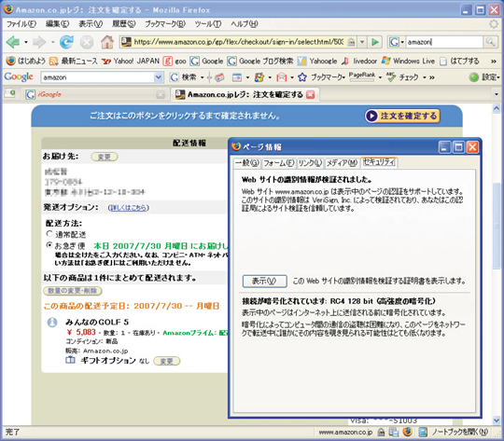Switch to the iGoogle tab
The image size is (504, 441).
(95, 94)
